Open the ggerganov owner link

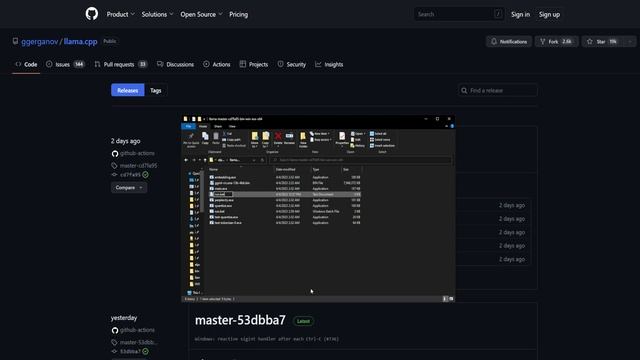point(40,42)
